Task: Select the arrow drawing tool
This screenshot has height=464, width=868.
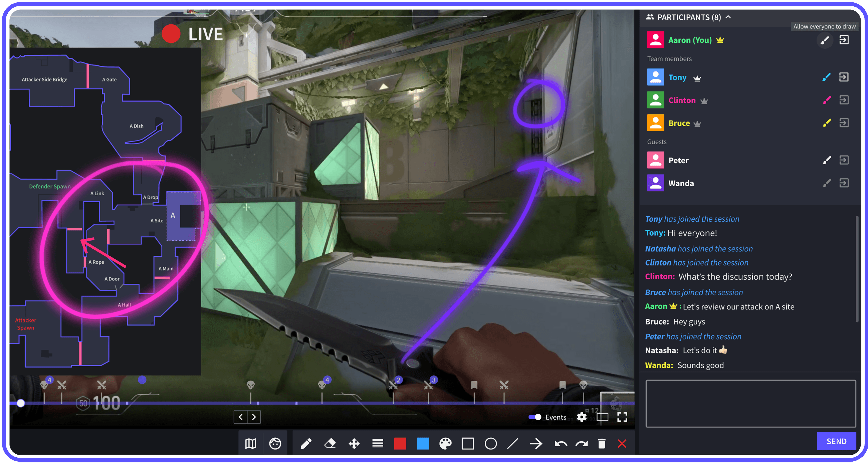Action: (536, 443)
